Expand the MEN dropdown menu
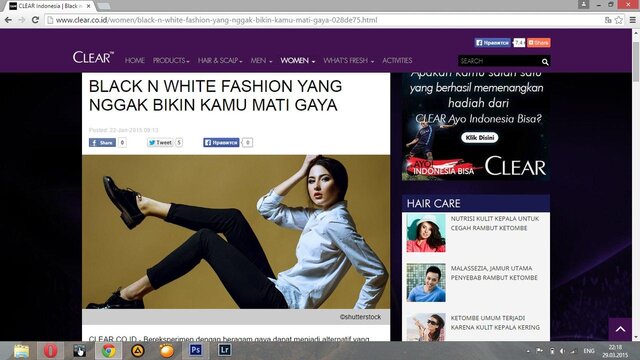Screen dimensions: 640x360 (261, 60)
